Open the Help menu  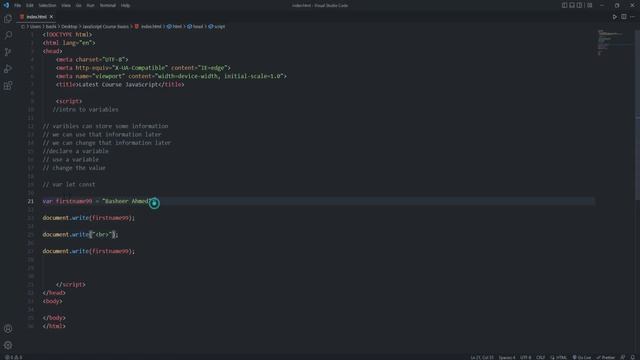point(125,5)
